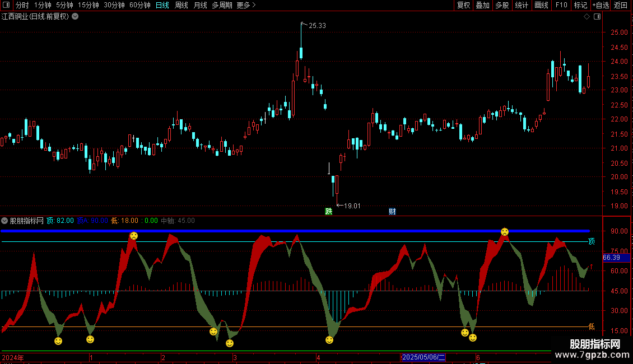Click the 叠加 overlay button

[483, 5]
